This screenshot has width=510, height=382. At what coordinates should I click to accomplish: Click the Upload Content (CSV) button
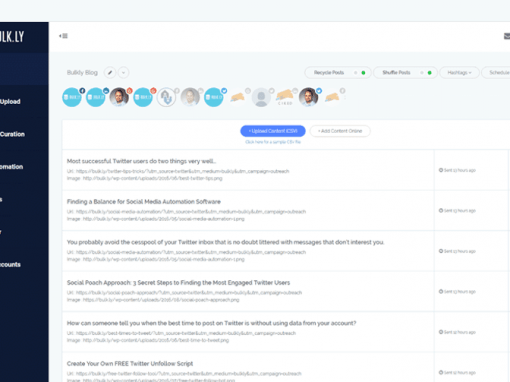[x=273, y=131]
